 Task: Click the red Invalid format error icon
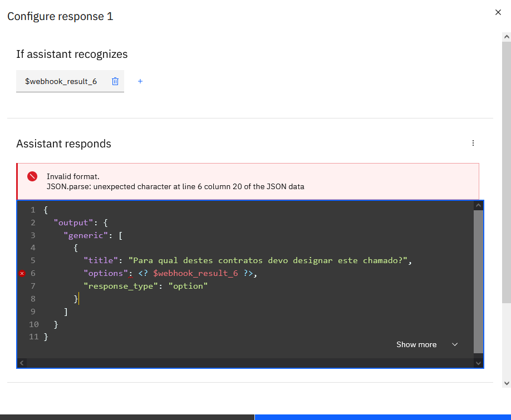[32, 176]
